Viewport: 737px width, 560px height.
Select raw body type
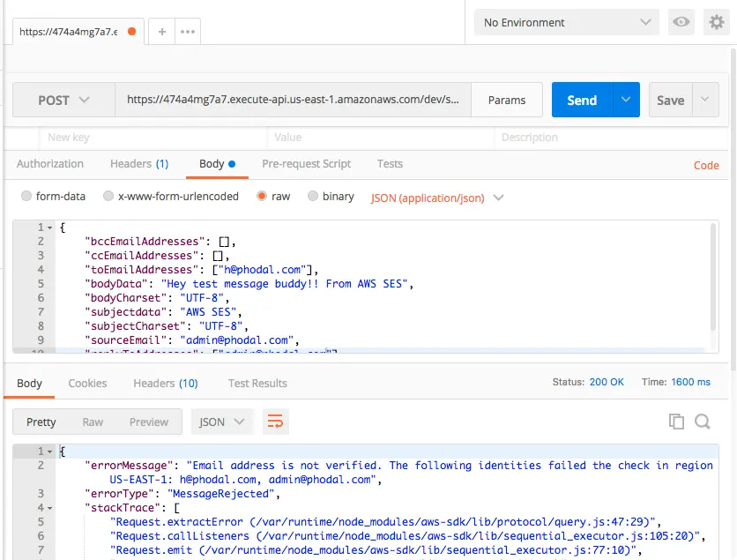[x=261, y=196]
